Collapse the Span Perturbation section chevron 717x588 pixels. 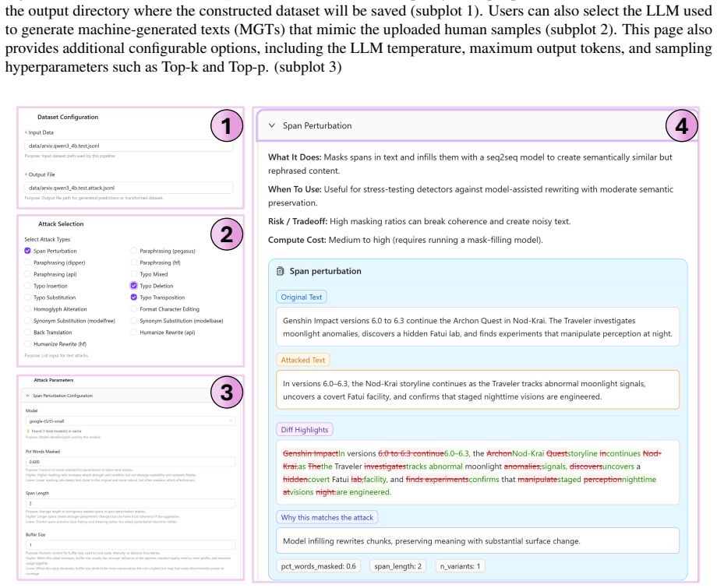[x=272, y=125]
